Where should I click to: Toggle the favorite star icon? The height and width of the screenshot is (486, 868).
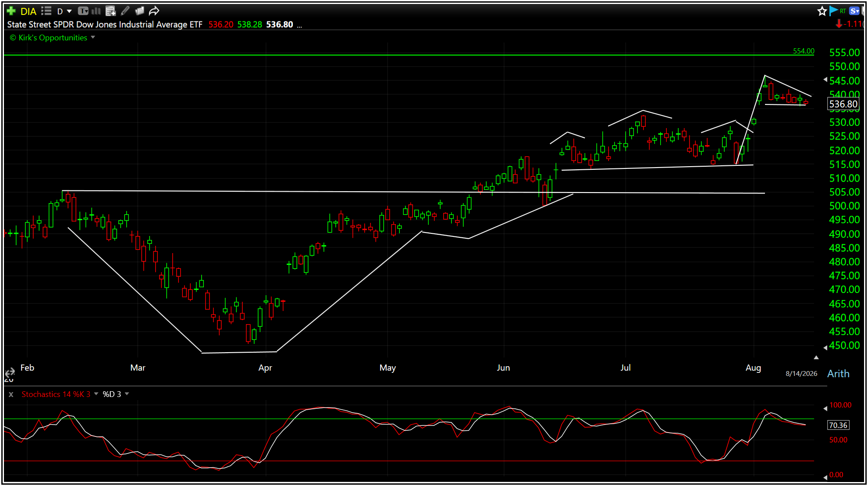coord(822,11)
